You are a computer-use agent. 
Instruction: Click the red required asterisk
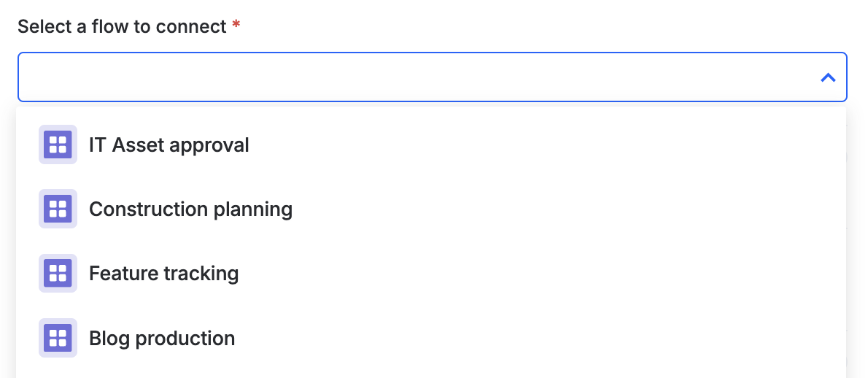(236, 24)
